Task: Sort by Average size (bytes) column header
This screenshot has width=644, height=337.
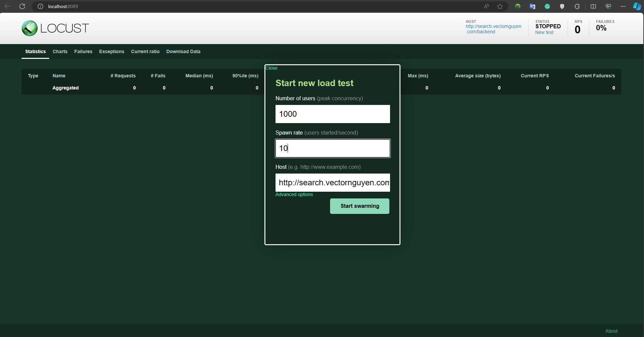Action: pyautogui.click(x=478, y=76)
